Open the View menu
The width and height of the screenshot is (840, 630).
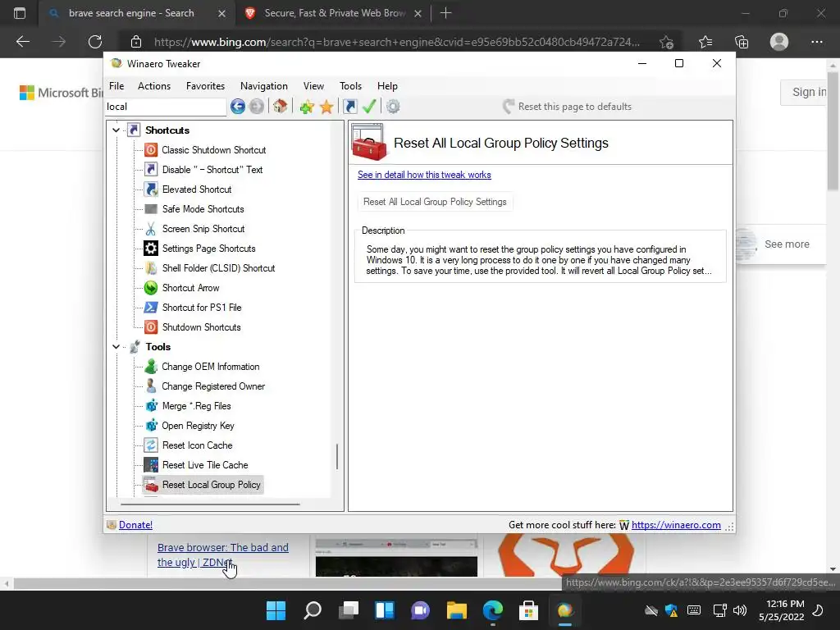tap(313, 86)
